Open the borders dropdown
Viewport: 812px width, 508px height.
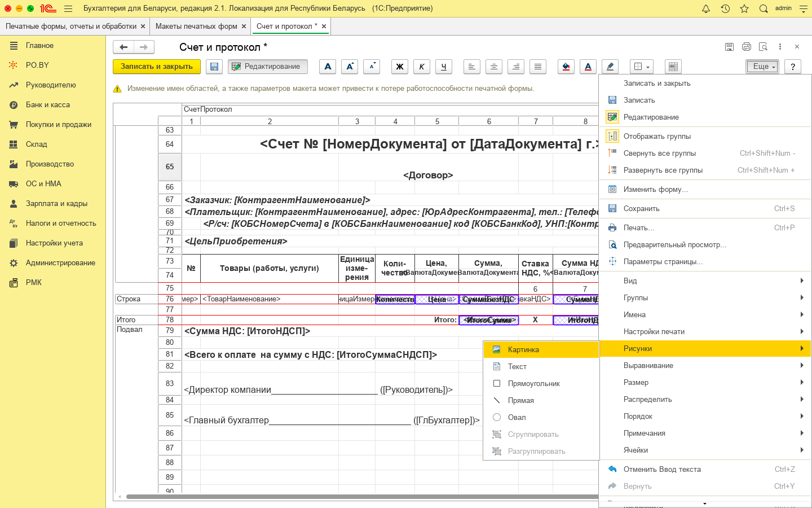click(x=642, y=67)
